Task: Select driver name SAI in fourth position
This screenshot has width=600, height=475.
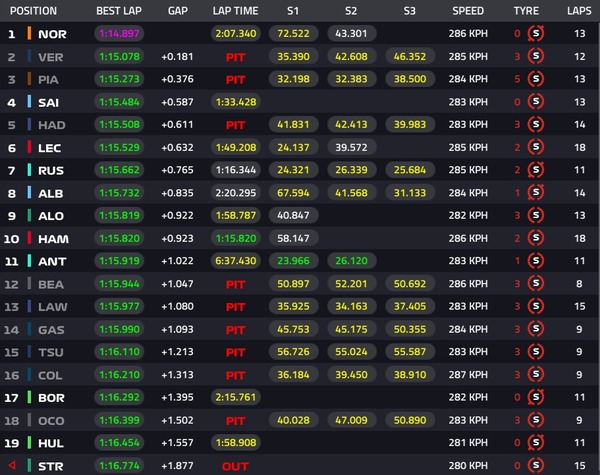Action: click(50, 102)
